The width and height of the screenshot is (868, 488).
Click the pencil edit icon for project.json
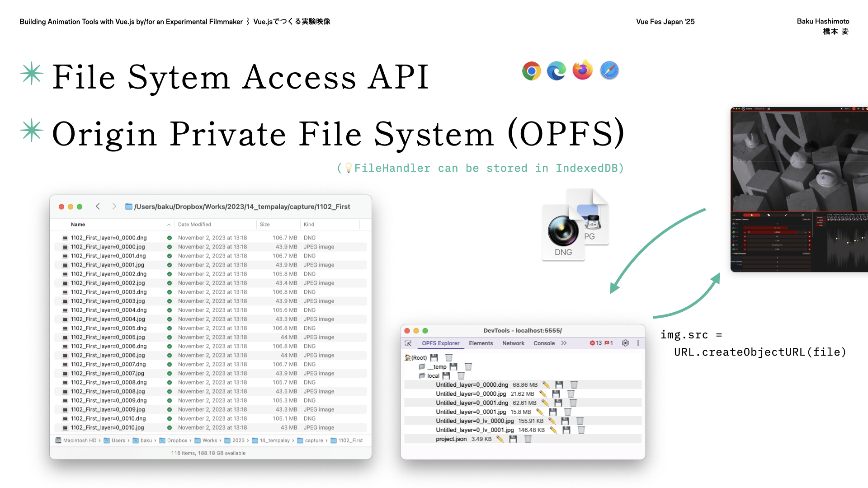(x=500, y=439)
